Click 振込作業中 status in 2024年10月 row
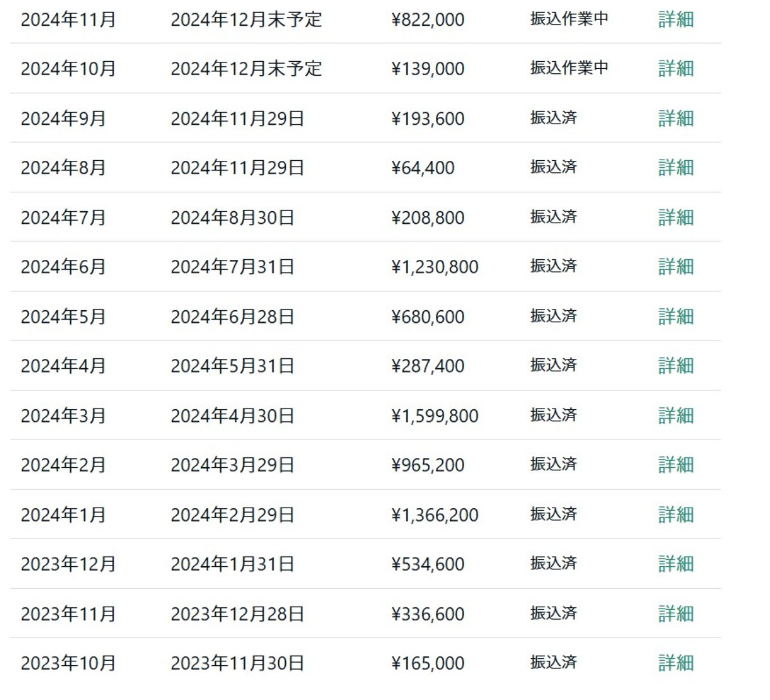This screenshot has height=700, width=770. pos(569,68)
